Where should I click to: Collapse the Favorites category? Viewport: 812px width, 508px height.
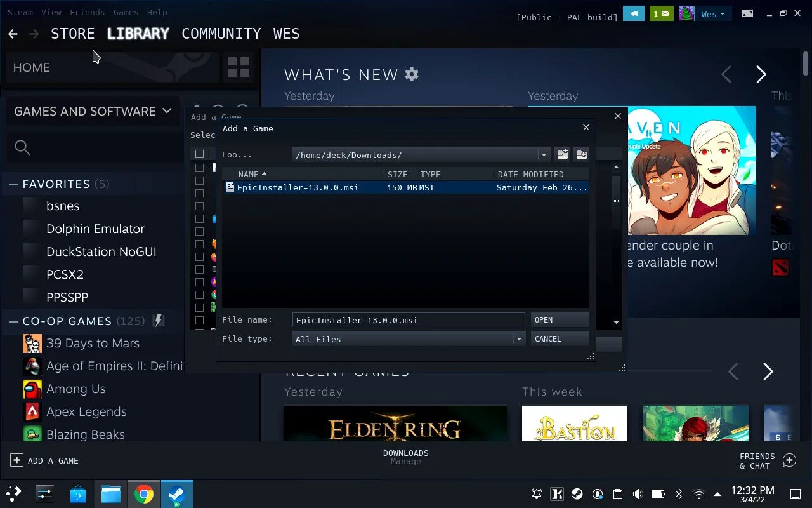click(x=13, y=184)
